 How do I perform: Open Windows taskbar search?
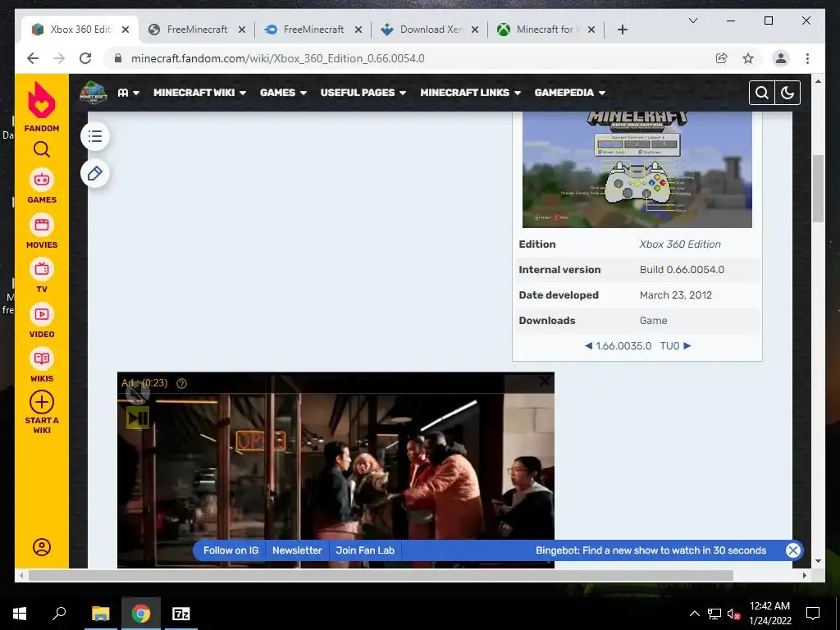click(x=59, y=614)
